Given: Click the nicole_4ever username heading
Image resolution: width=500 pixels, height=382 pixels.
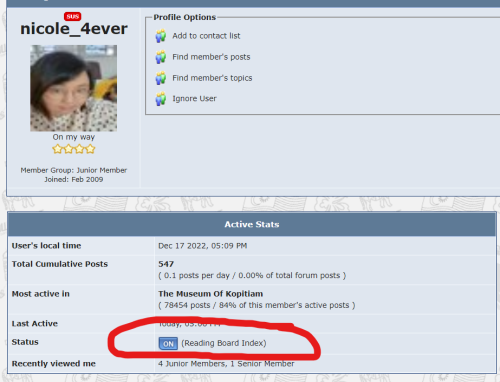Looking at the screenshot, I should 74,29.
